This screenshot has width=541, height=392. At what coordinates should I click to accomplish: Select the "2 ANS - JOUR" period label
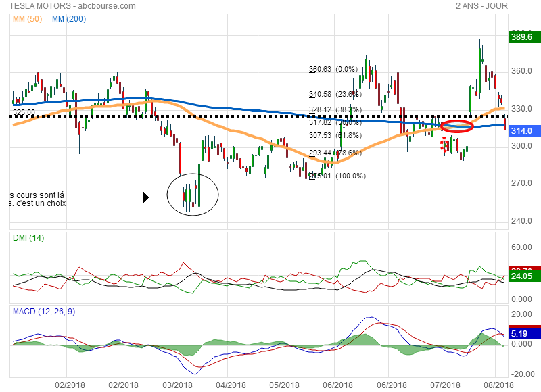(481, 6)
